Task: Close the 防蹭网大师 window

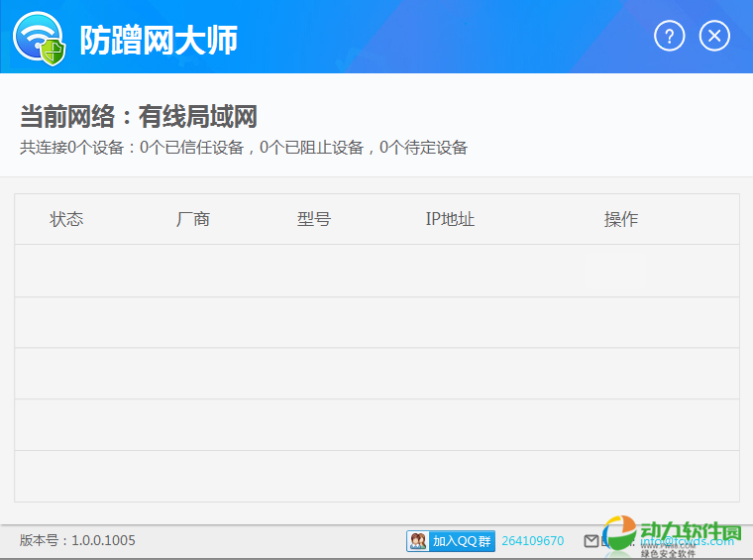Action: pyautogui.click(x=714, y=37)
